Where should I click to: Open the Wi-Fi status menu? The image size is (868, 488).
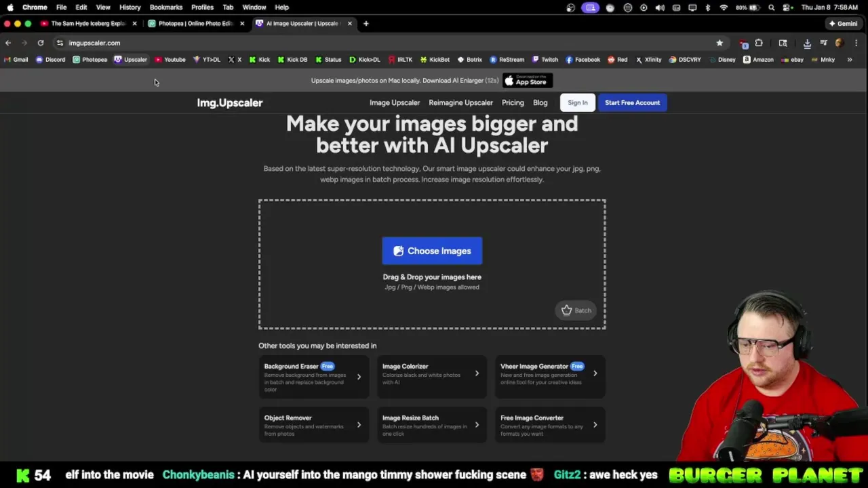pyautogui.click(x=724, y=7)
